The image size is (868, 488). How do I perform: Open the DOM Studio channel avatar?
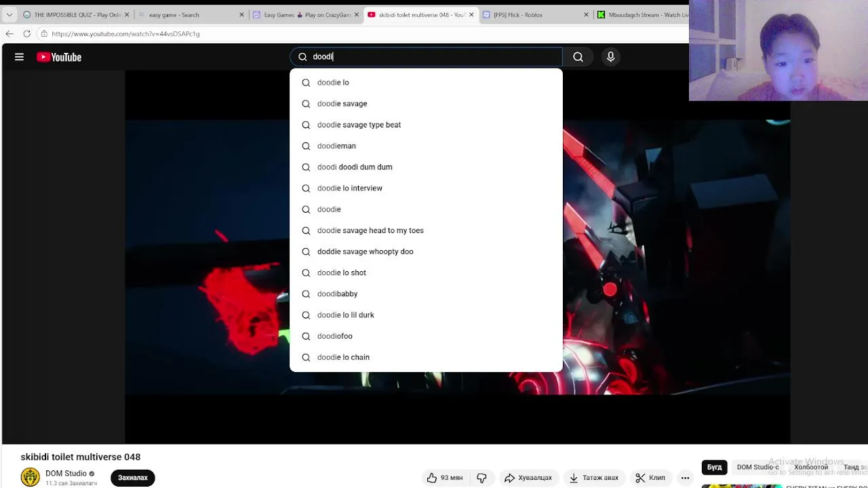click(x=30, y=477)
